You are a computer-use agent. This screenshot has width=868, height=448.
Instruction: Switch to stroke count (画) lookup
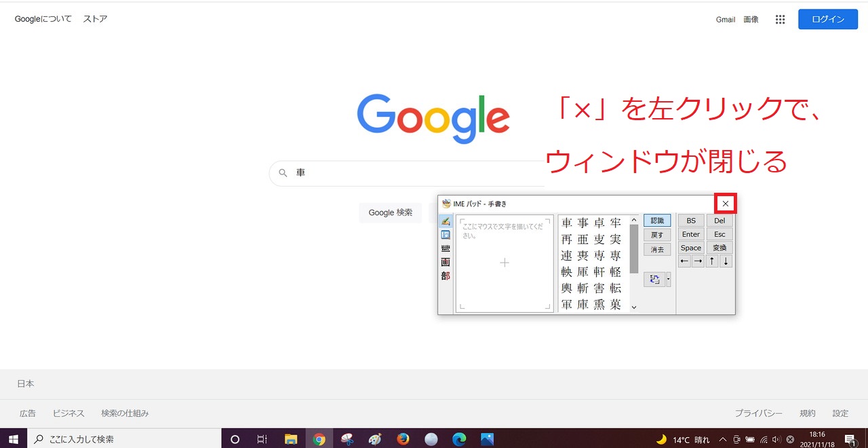pos(446,262)
